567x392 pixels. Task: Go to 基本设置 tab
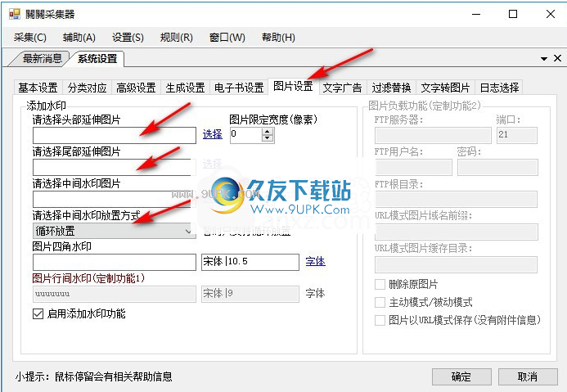click(x=38, y=88)
